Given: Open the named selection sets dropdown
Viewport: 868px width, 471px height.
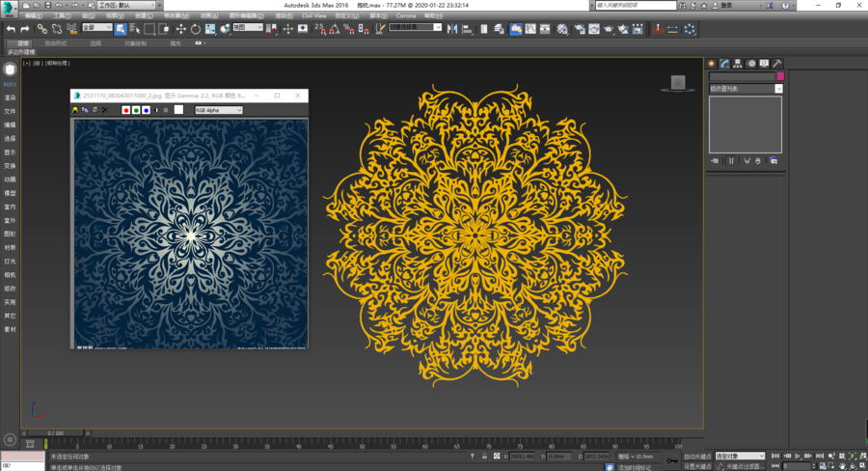Looking at the screenshot, I should click(415, 27).
